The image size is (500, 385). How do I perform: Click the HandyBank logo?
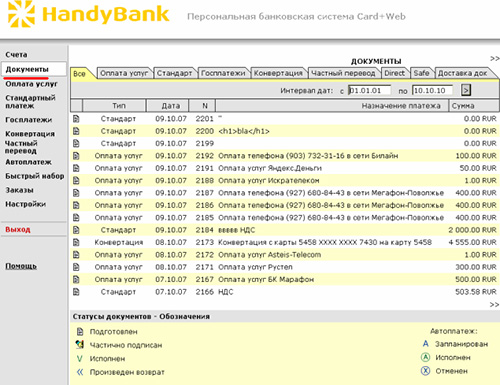tap(89, 14)
